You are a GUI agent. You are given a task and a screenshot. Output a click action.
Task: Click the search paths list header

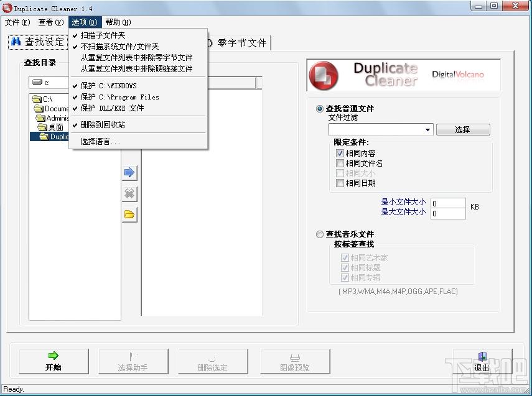click(x=231, y=83)
